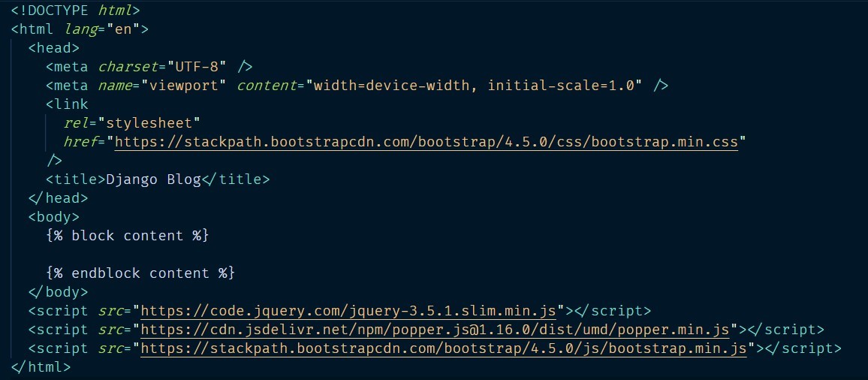Click the block content template tag
Viewport: 868px width, 380px height.
[128, 235]
